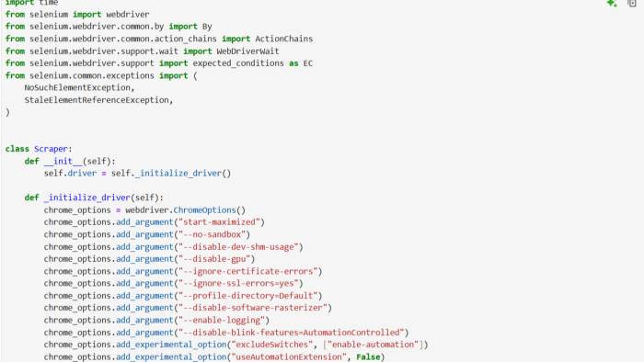644x362 pixels.
Task: Click "--disable-software-rasterizer" argument
Action: (x=253, y=308)
